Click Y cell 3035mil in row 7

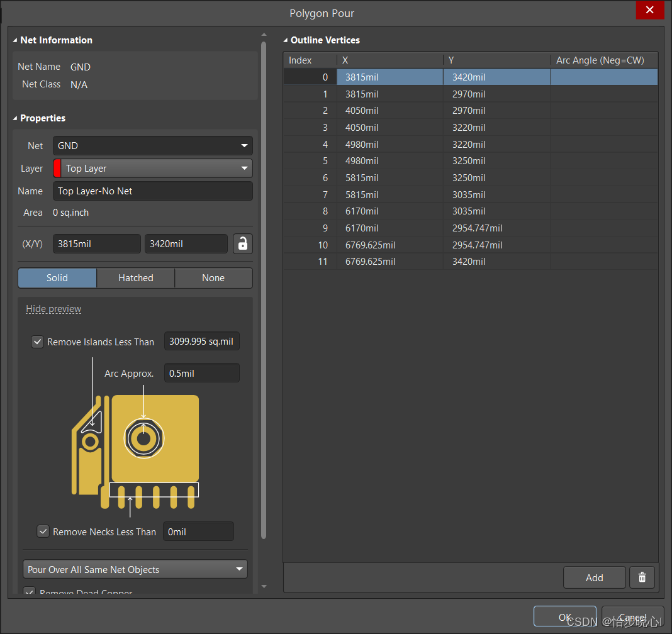coord(496,194)
